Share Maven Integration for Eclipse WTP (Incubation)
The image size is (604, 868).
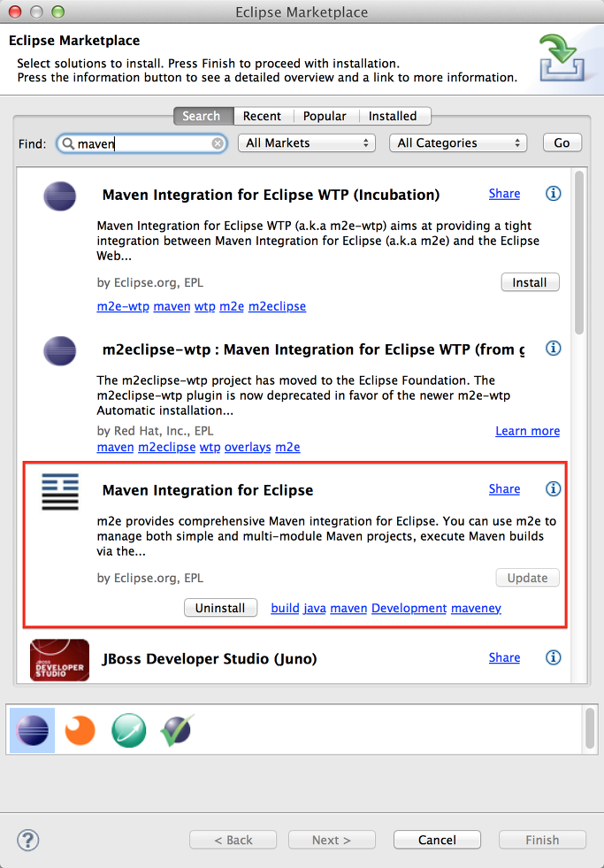(x=504, y=194)
